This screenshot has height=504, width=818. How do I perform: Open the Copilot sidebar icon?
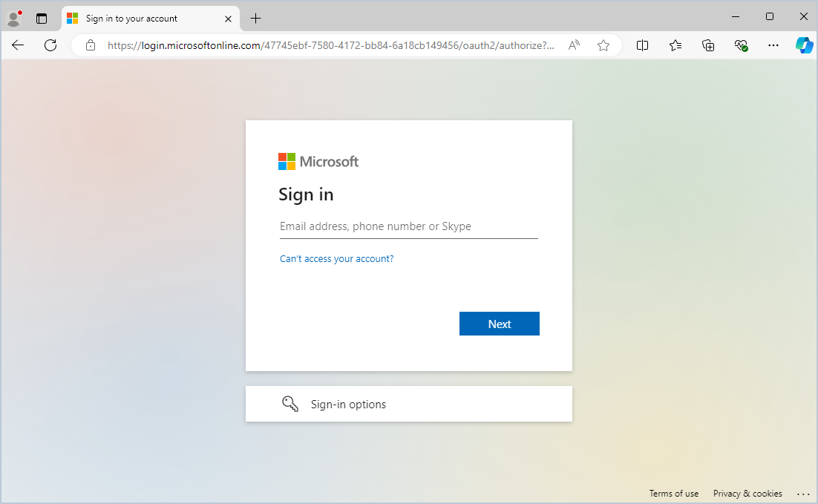tap(804, 45)
